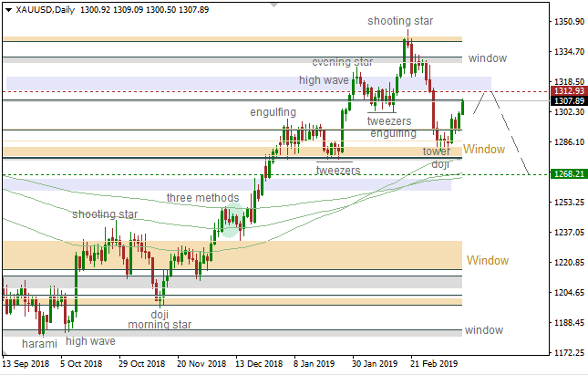The width and height of the screenshot is (588, 375).
Task: Click the green circle highlighting three methods candles
Action: [232, 220]
